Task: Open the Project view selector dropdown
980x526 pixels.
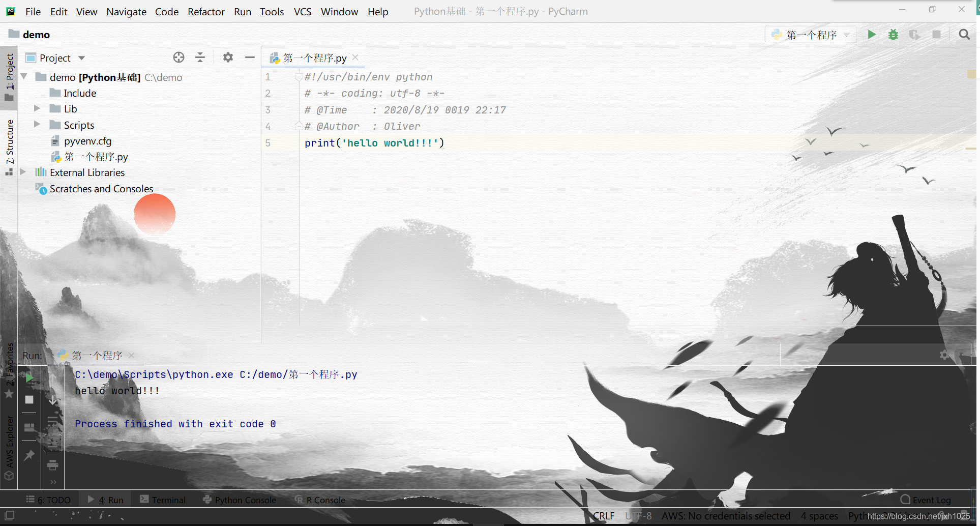Action: (x=55, y=58)
